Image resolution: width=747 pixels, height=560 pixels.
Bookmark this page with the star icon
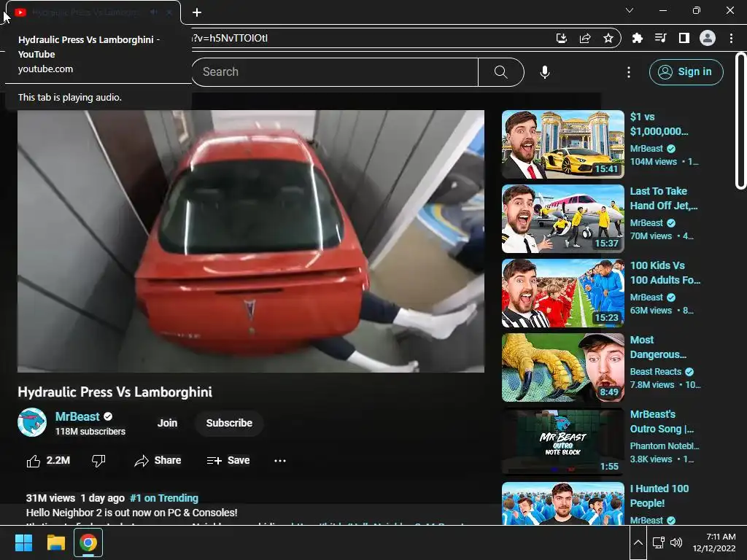click(x=608, y=38)
